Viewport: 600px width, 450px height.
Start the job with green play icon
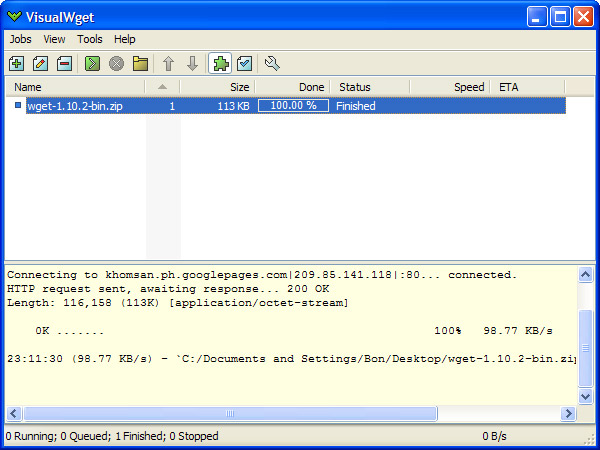(92, 63)
